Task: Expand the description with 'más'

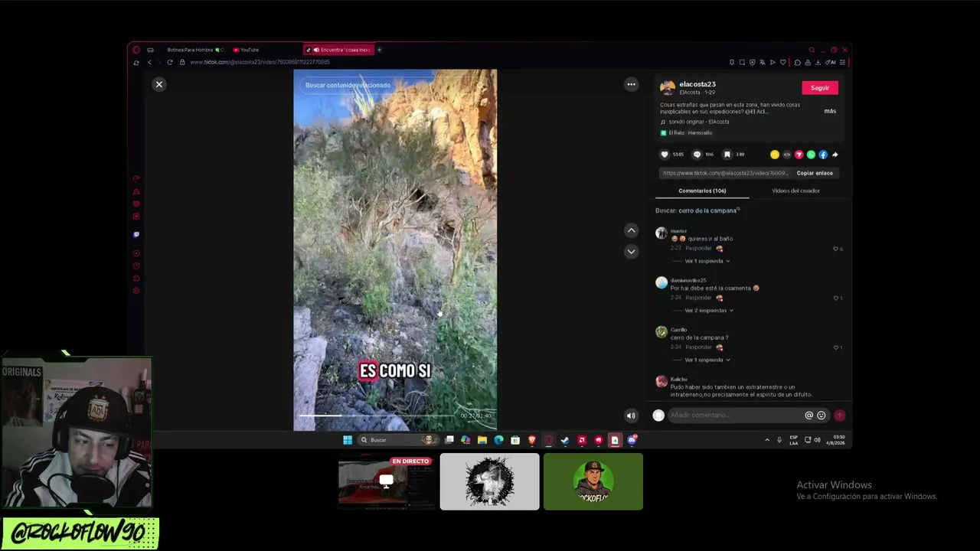Action: 830,111
